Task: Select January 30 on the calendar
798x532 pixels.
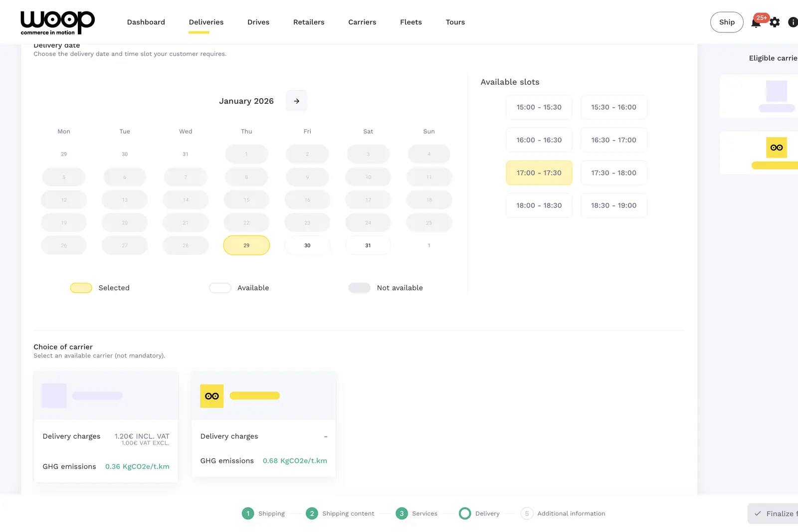Action: tap(307, 245)
